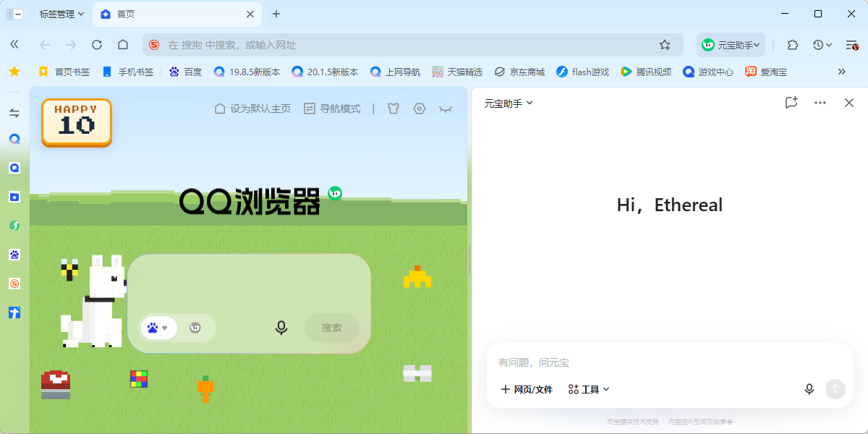Open the browser home page icon
Image resolution: width=868 pixels, height=434 pixels.
[x=123, y=45]
